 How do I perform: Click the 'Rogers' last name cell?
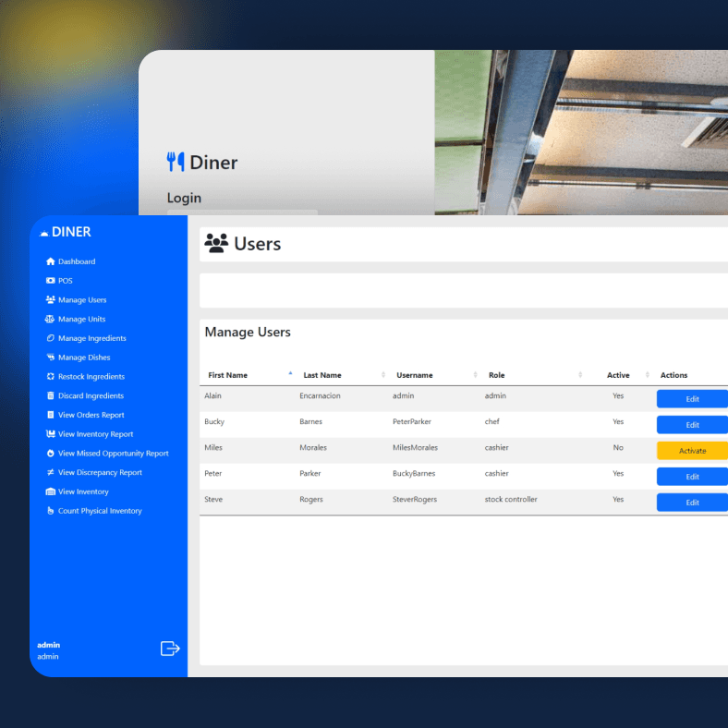(311, 499)
